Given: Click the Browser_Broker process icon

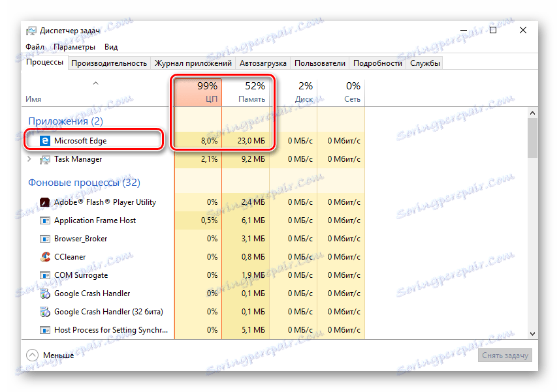Looking at the screenshot, I should click(44, 239).
